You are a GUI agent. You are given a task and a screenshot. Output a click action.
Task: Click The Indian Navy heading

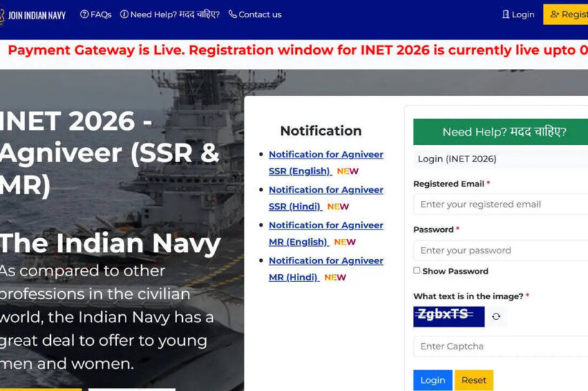click(x=110, y=243)
